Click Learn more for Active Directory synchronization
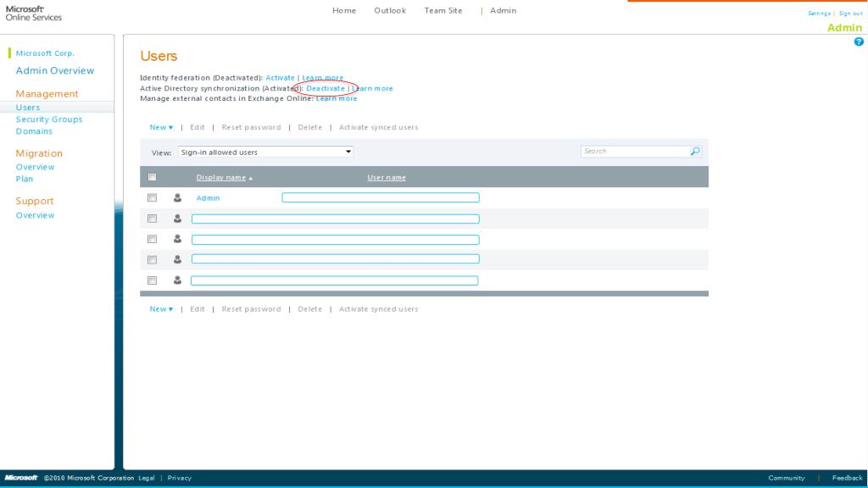The width and height of the screenshot is (868, 488). click(372, 88)
